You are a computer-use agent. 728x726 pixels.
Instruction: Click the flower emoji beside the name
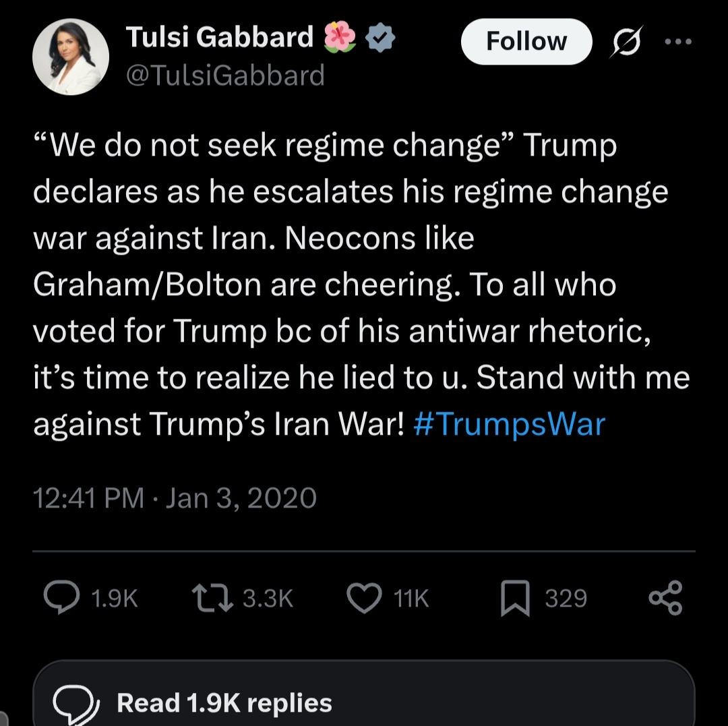[x=340, y=38]
